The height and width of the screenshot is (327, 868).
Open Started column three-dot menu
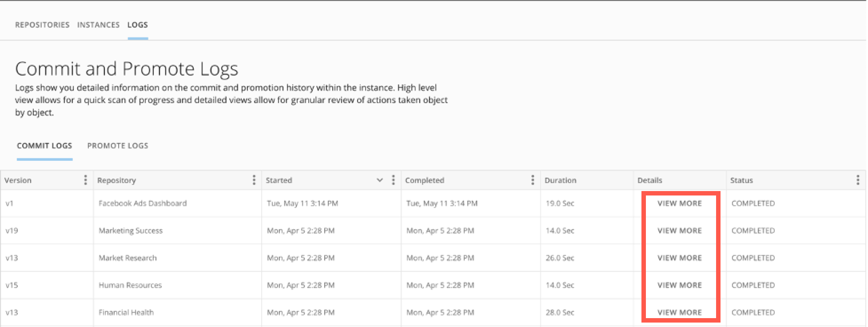click(x=393, y=180)
